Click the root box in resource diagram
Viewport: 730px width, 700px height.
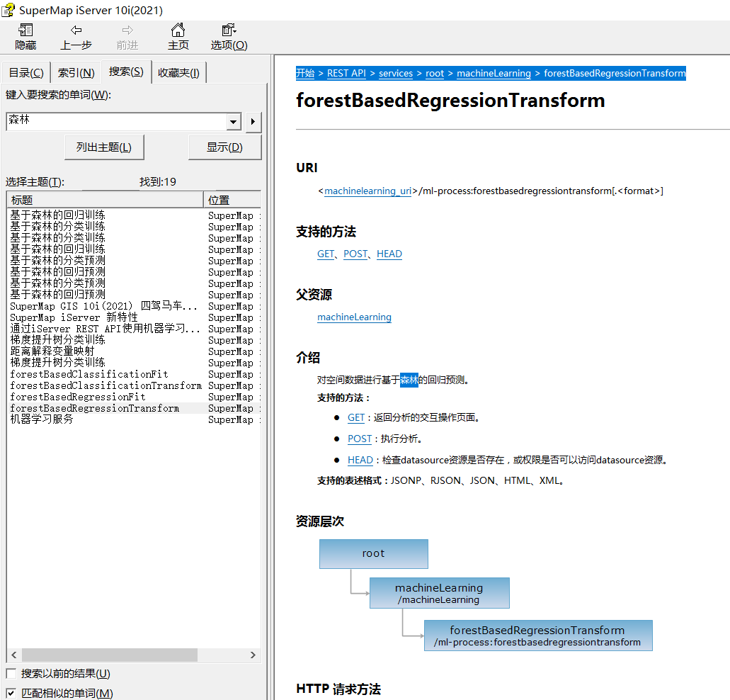(x=373, y=554)
